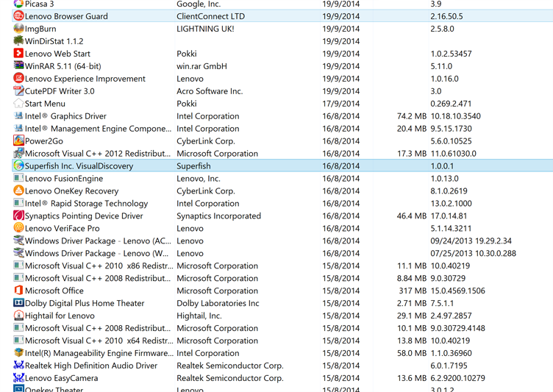
Task: Click the Dolby Digital Plus Home Theater icon
Action: coord(18,303)
